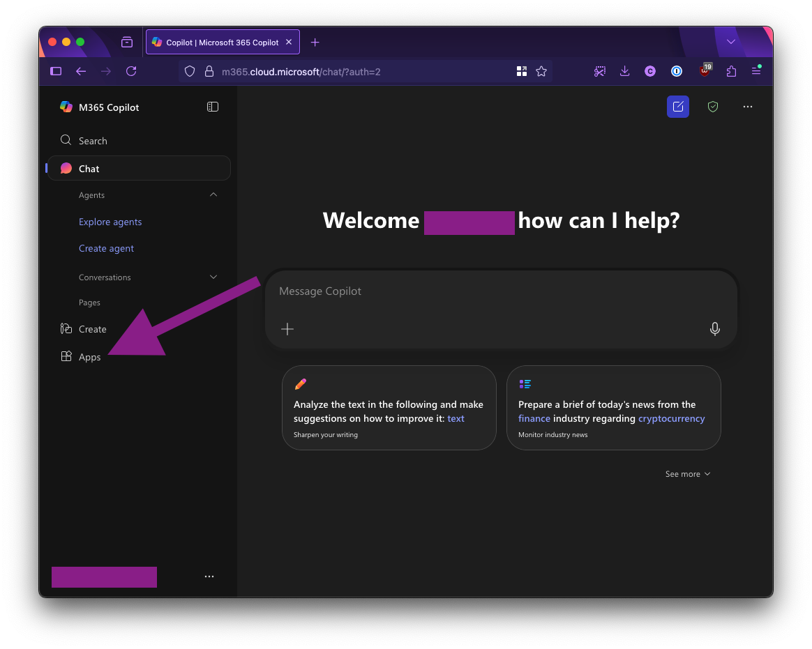Click the search magnifier icon in sidebar
812x649 pixels.
(66, 140)
